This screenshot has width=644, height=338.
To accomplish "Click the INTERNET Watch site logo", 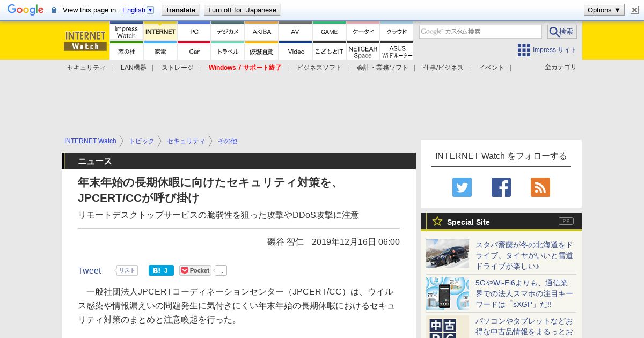I will [x=85, y=41].
